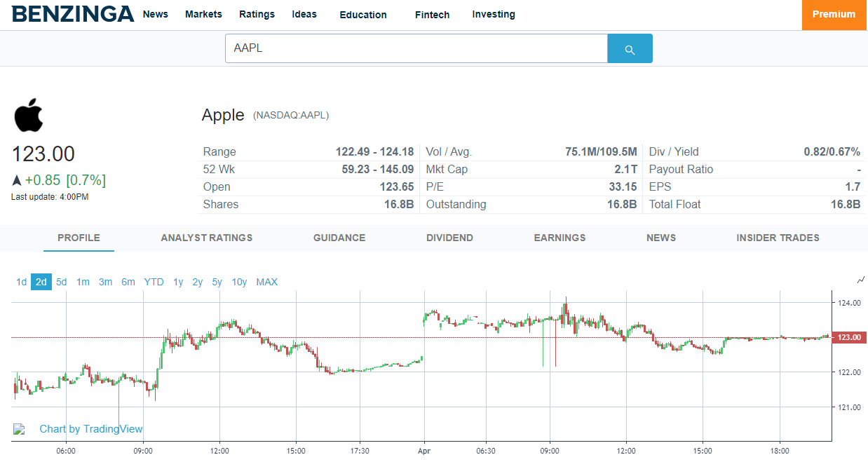Open the chart expand icon at top right
Screen dimensions: 868x476
point(861,280)
